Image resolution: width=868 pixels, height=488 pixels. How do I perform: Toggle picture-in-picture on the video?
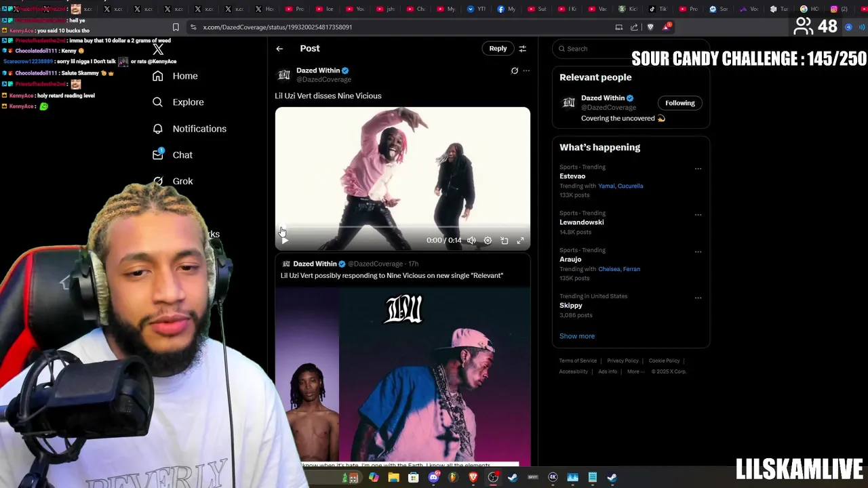point(504,241)
